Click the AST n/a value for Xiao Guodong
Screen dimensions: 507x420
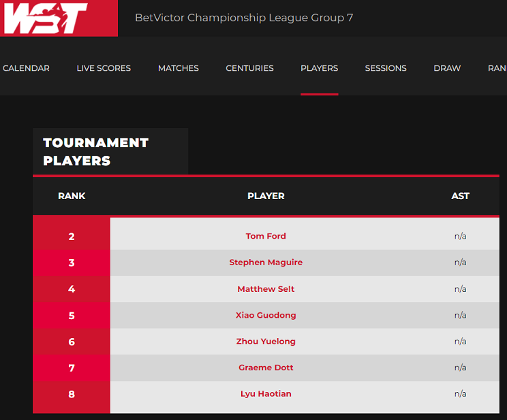click(x=461, y=315)
